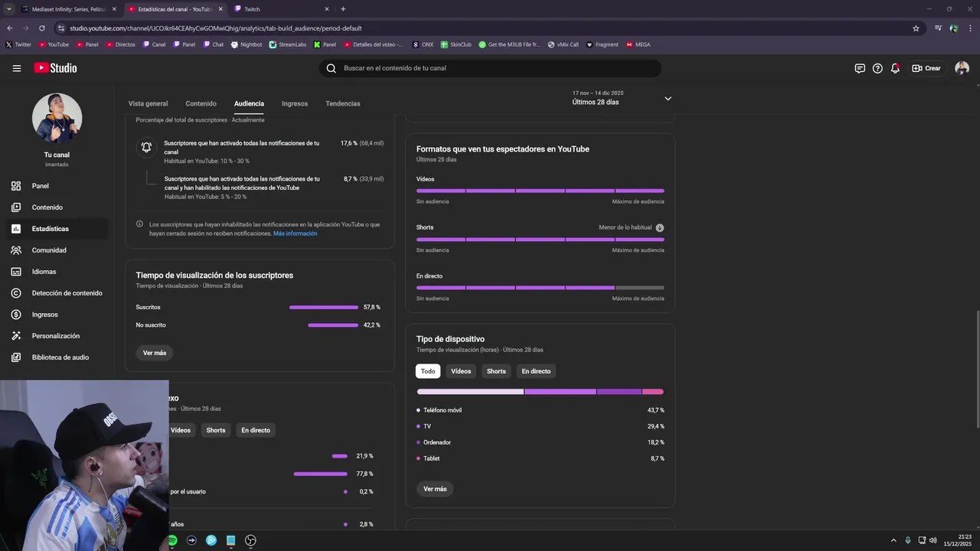
Task: Open Ingresos in the sidebar
Action: 57,315
